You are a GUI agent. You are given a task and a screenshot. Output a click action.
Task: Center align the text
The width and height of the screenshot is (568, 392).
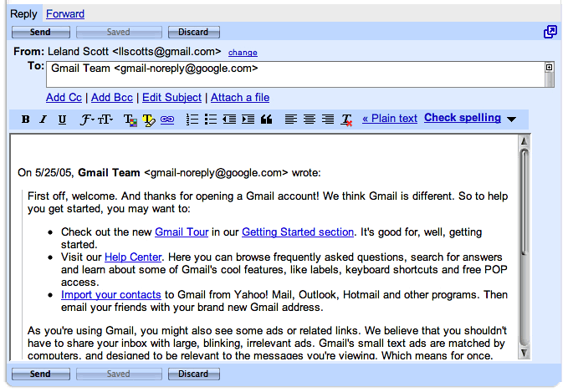(310, 119)
